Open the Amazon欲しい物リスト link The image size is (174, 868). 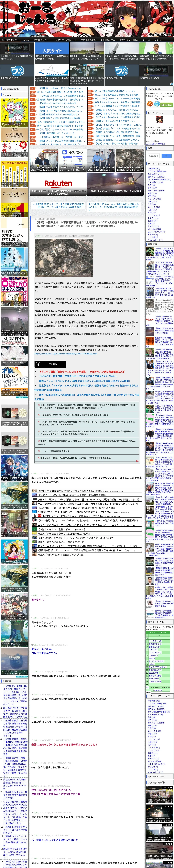point(155,144)
